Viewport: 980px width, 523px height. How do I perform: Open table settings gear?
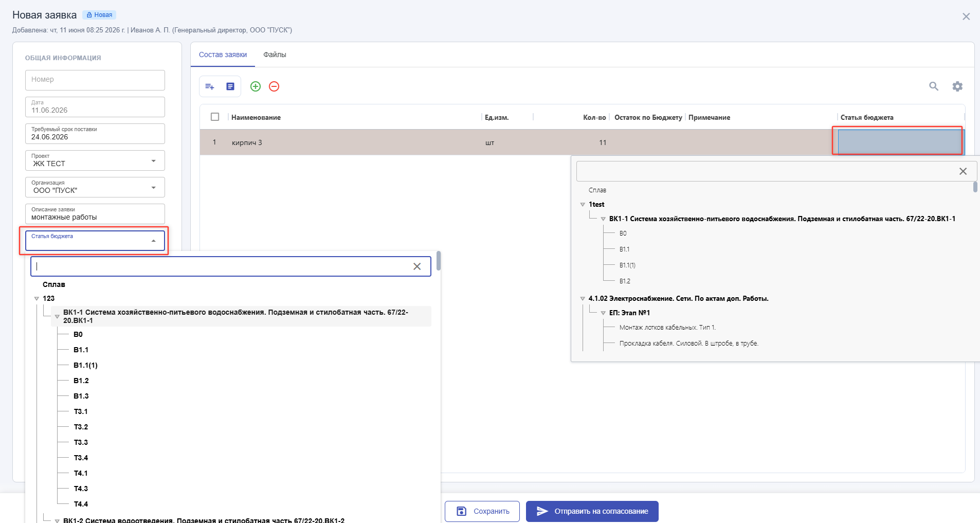point(957,86)
